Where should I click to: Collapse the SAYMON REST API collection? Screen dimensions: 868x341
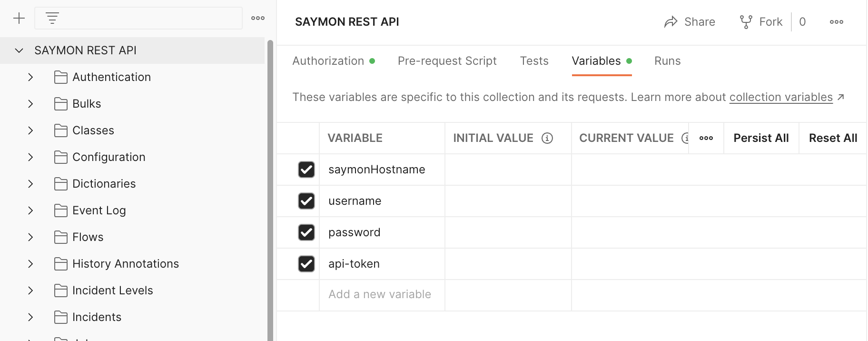pos(19,50)
